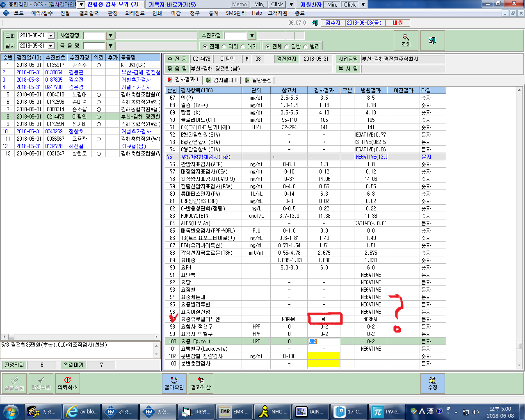Click the 의뢰취소 cancel icon button
Screen dimensions: 525x420
tap(67, 383)
